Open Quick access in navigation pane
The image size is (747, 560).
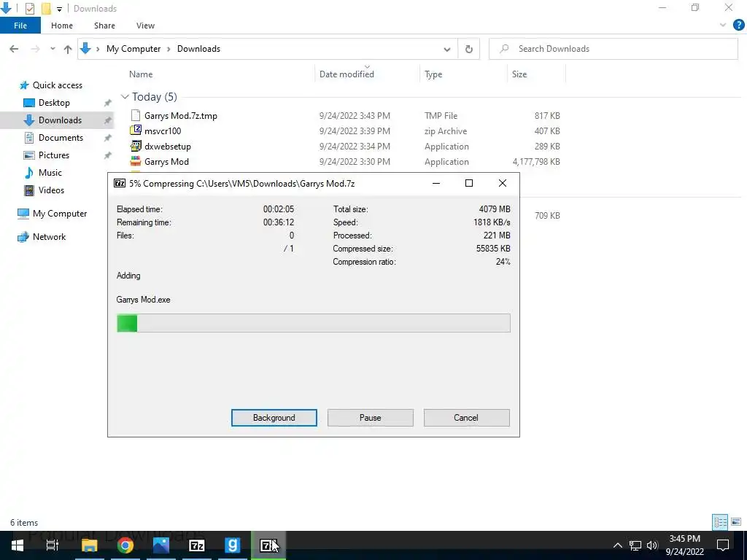57,85
